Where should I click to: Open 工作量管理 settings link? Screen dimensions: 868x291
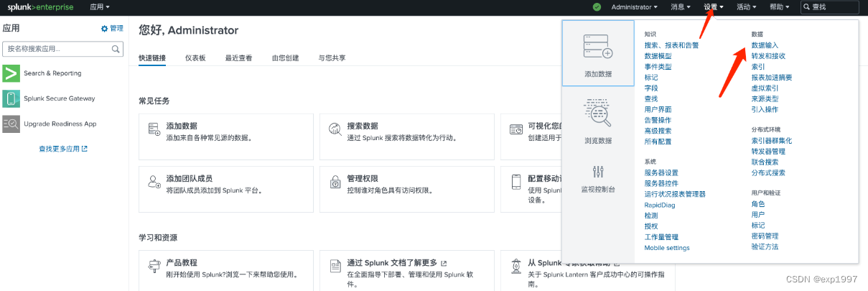(661, 237)
